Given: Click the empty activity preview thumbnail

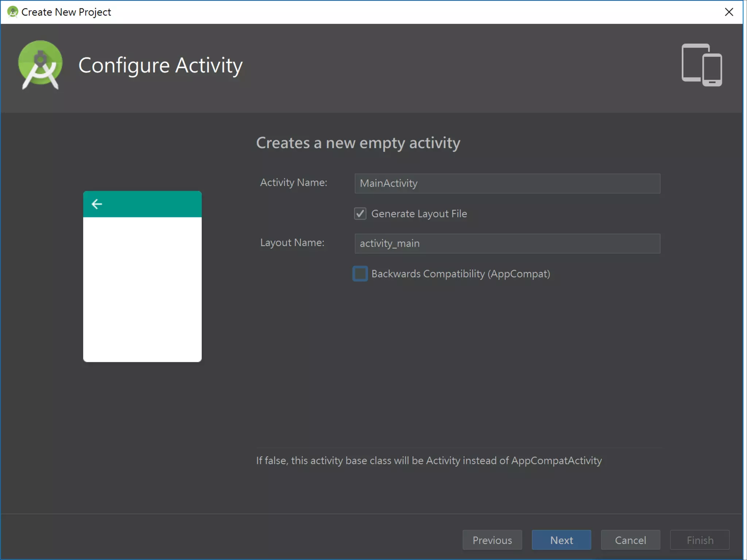Looking at the screenshot, I should pyautogui.click(x=142, y=289).
